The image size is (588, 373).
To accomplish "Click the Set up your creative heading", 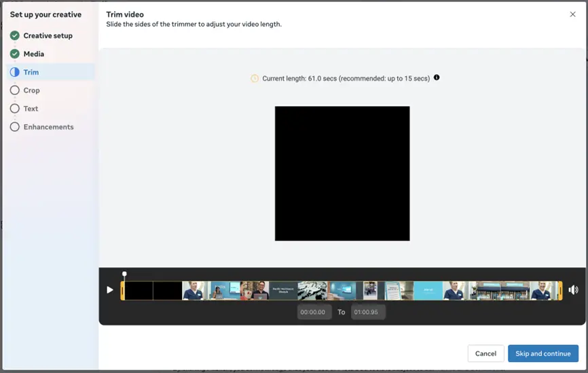I will click(x=45, y=15).
